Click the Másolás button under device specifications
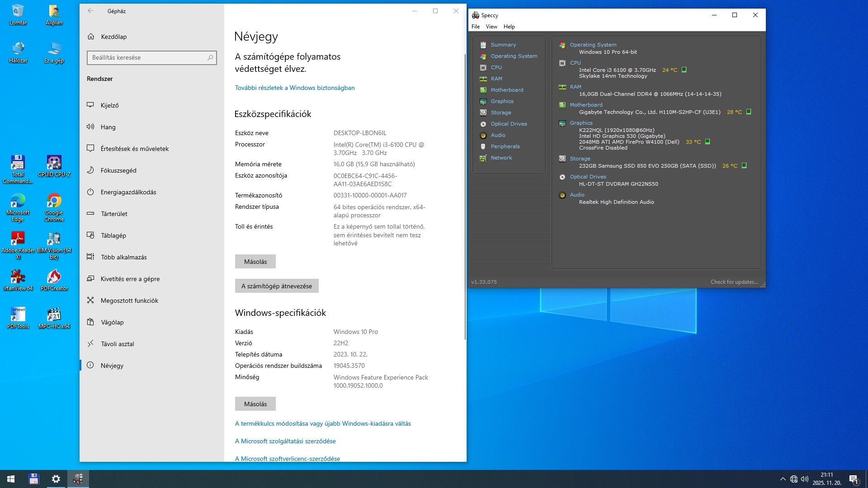 255,262
